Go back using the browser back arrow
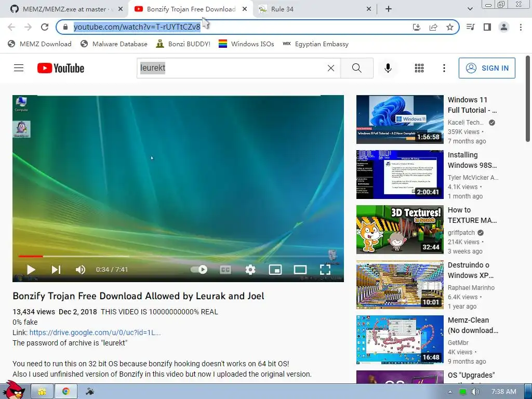The width and height of the screenshot is (532, 399). pyautogui.click(x=11, y=27)
